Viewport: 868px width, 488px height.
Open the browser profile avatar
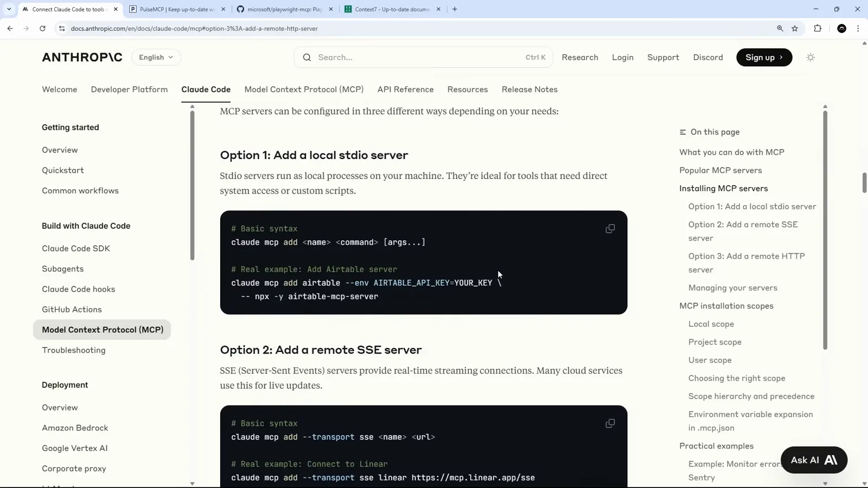click(841, 28)
